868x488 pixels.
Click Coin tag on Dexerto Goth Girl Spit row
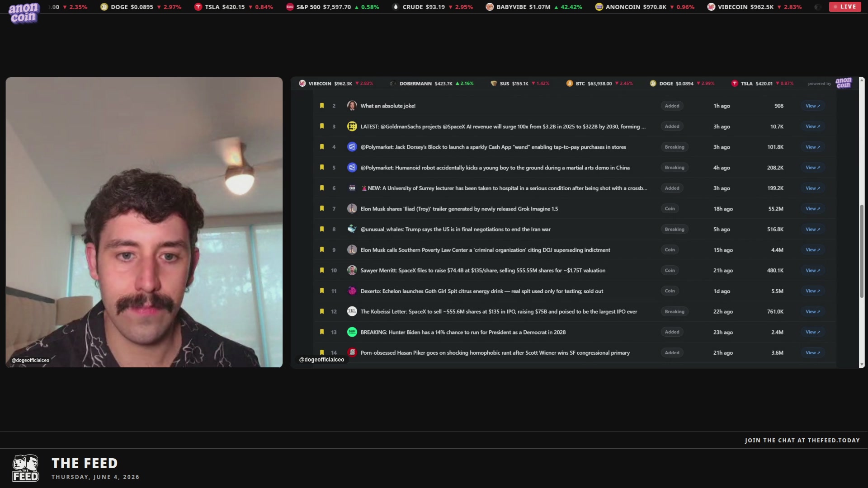670,291
